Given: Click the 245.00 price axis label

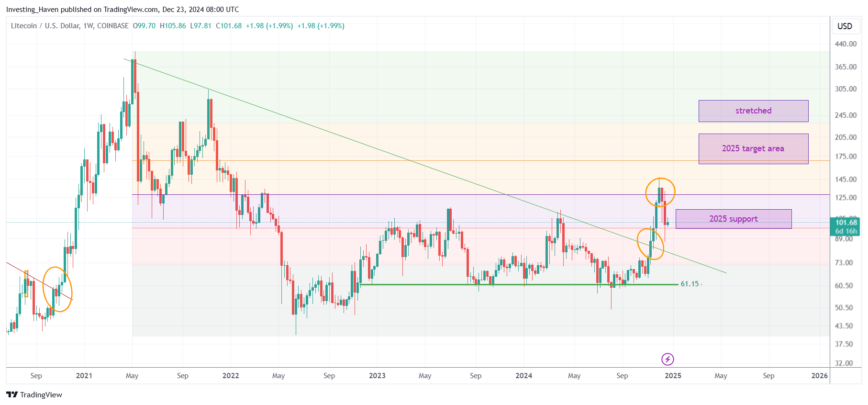Looking at the screenshot, I should [x=846, y=115].
